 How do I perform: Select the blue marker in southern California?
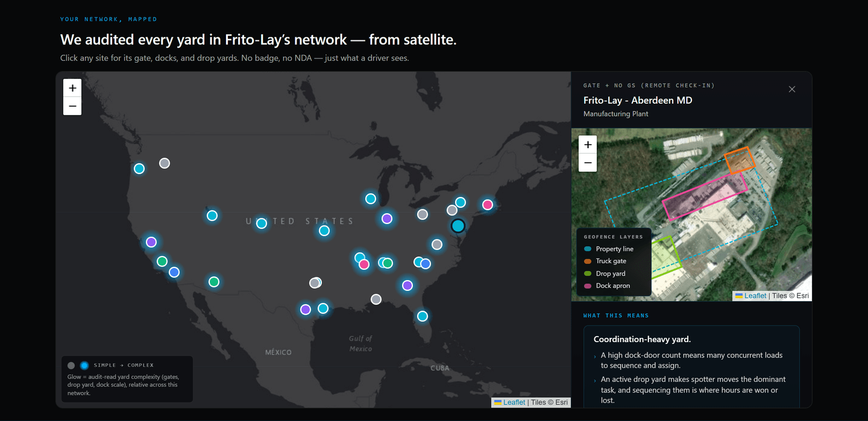tap(174, 272)
